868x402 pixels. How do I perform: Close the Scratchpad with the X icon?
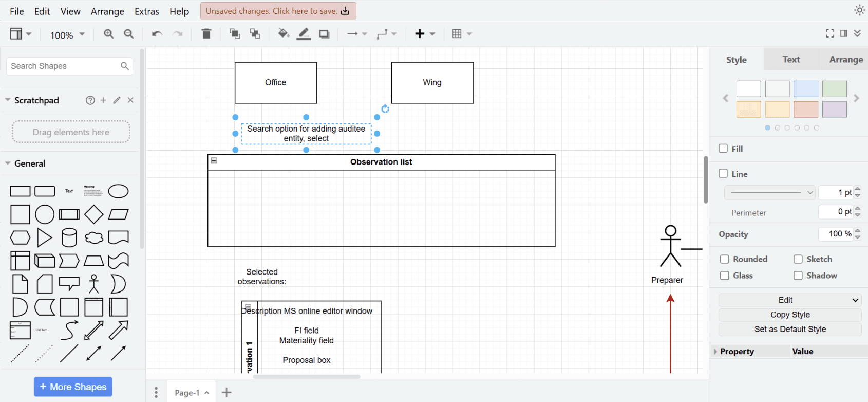pos(130,100)
